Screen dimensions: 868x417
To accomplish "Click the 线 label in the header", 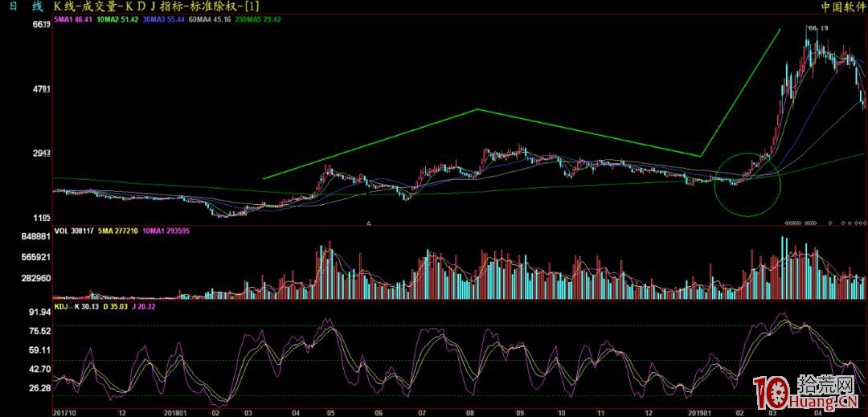I will 37,6.
